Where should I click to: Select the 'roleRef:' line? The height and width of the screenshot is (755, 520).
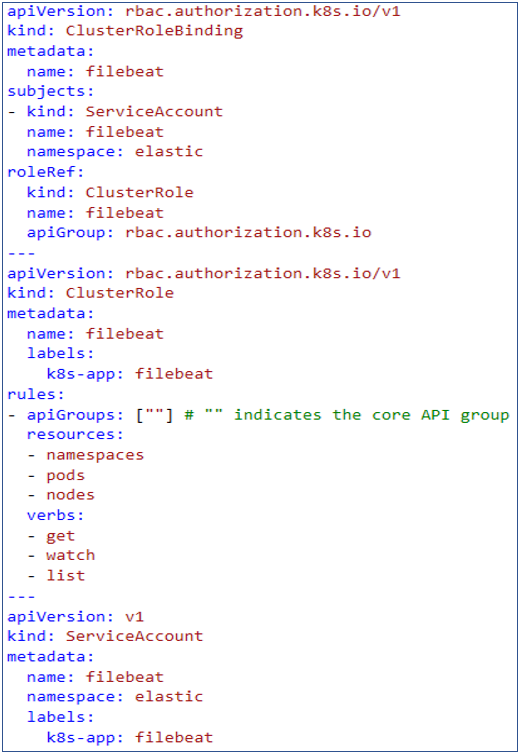[x=46, y=172]
